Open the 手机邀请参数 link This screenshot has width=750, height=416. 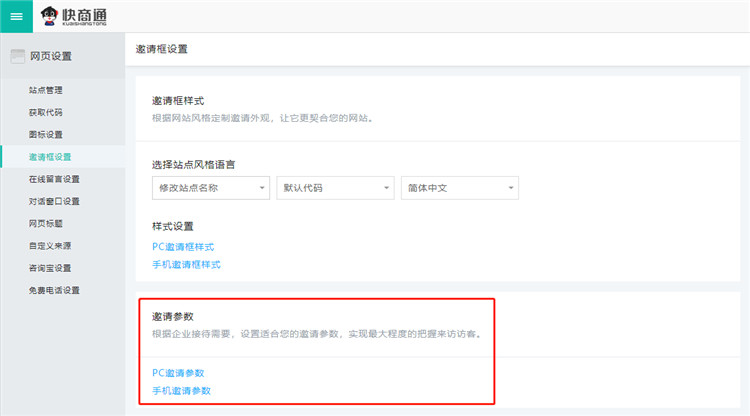pos(181,390)
